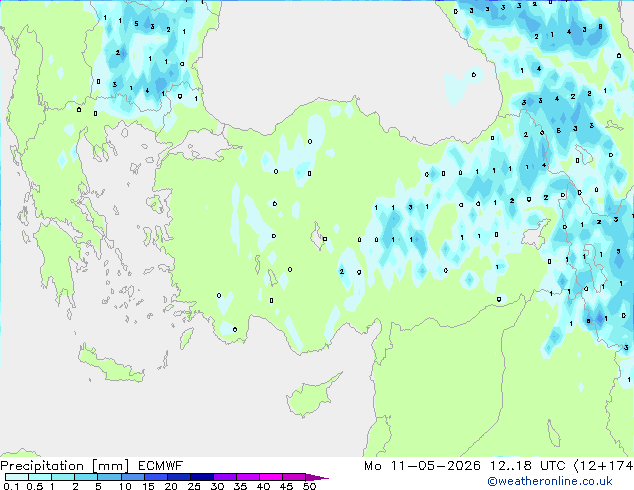This screenshot has height=490, width=634.
Task: Select the "12..18 UTC" time range text
Action: 527,466
